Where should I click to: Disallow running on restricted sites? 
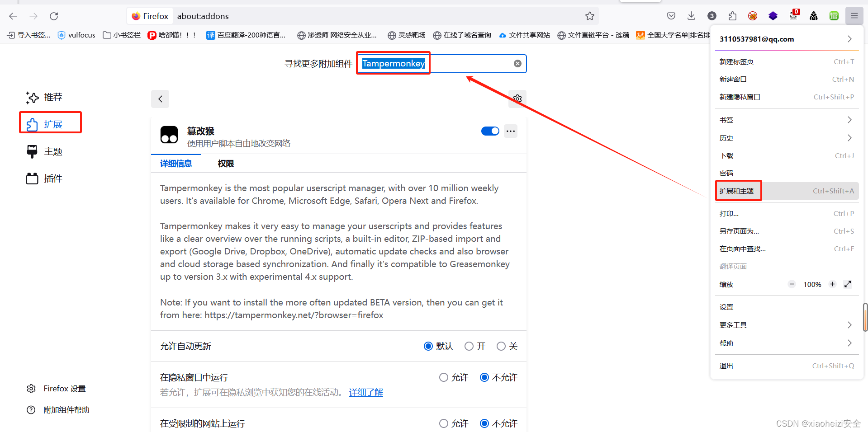coord(484,423)
